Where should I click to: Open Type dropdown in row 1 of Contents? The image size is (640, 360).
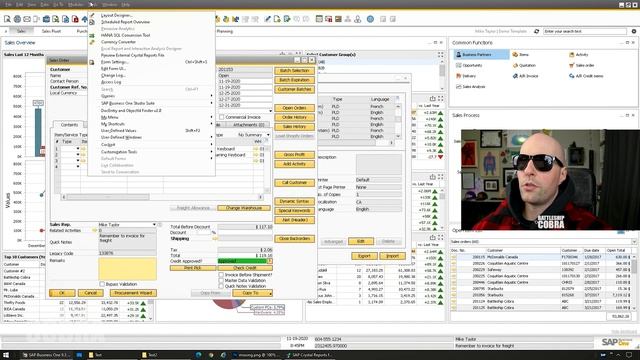[78, 149]
